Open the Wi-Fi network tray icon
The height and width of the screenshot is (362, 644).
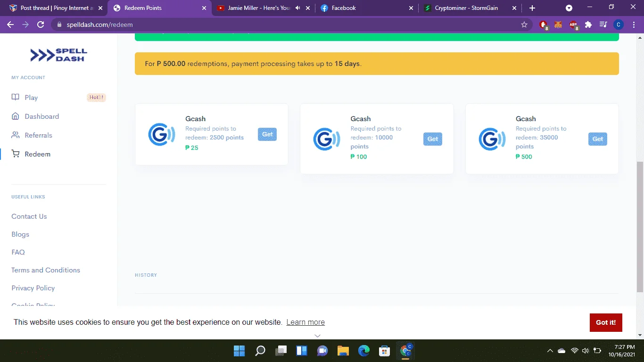click(574, 351)
